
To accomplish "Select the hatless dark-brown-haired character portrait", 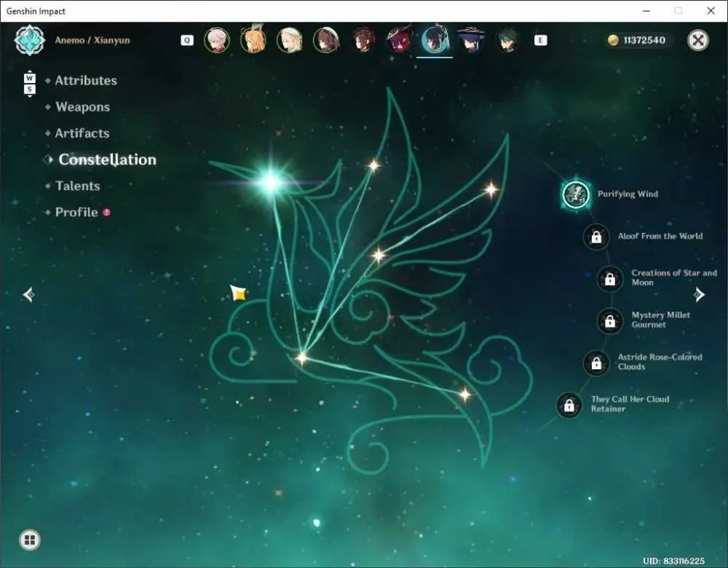I will tap(362, 40).
